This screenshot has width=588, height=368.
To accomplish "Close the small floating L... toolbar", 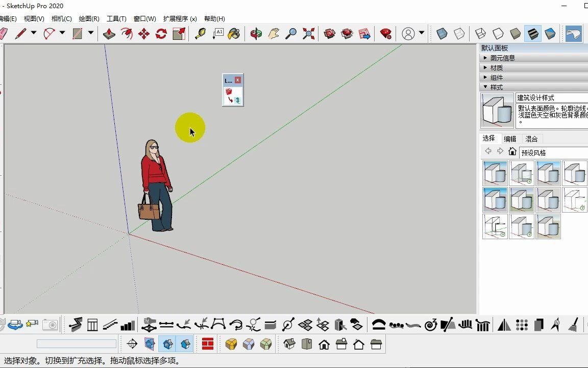I will (237, 80).
